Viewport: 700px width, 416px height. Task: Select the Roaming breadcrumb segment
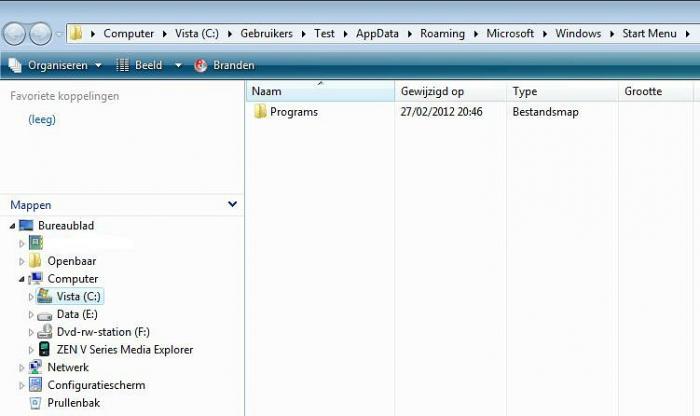442,33
